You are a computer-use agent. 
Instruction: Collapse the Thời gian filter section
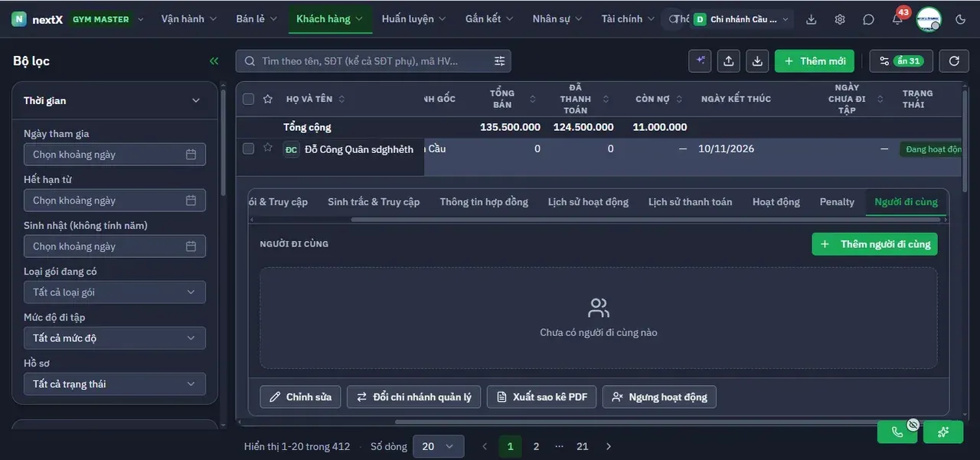[x=196, y=100]
